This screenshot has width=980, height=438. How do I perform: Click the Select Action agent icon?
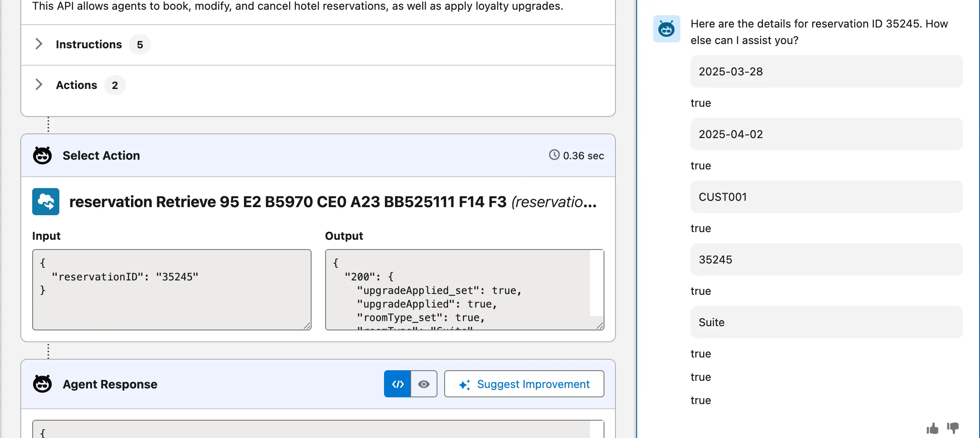(x=42, y=155)
